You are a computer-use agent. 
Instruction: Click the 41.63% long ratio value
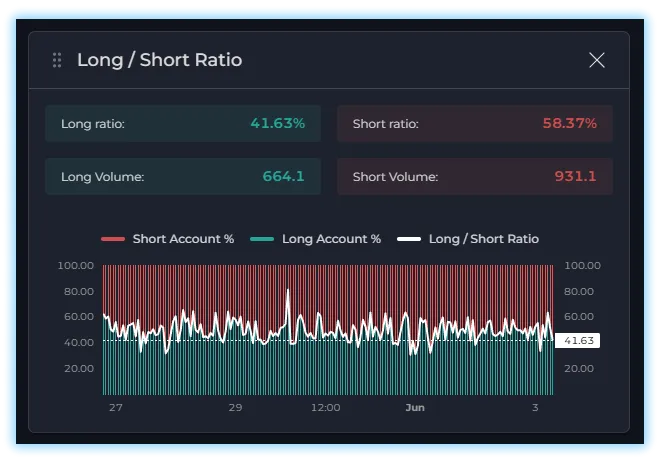click(277, 124)
